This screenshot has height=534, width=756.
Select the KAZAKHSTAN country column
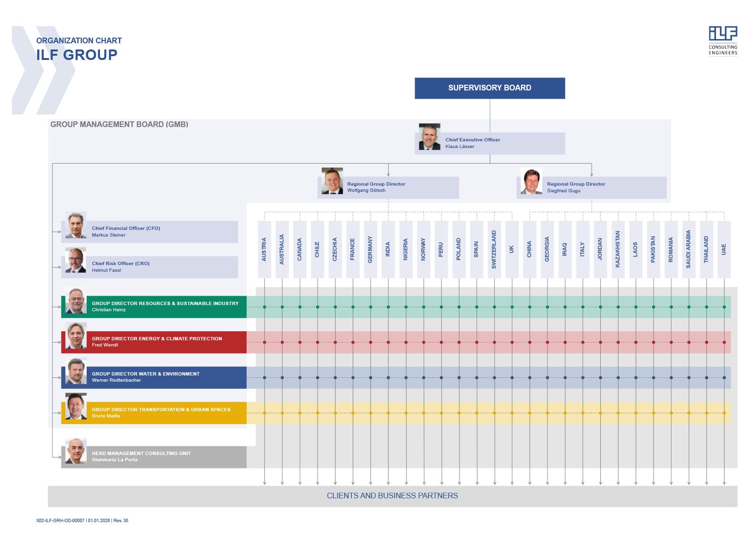[618, 249]
